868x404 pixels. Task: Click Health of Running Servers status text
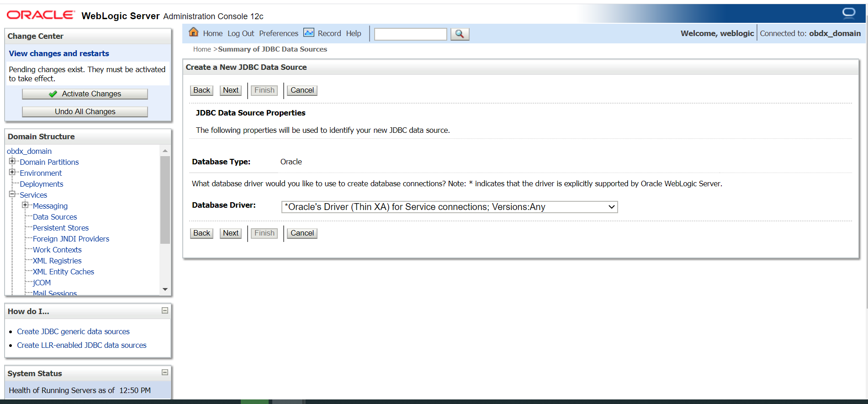click(79, 390)
